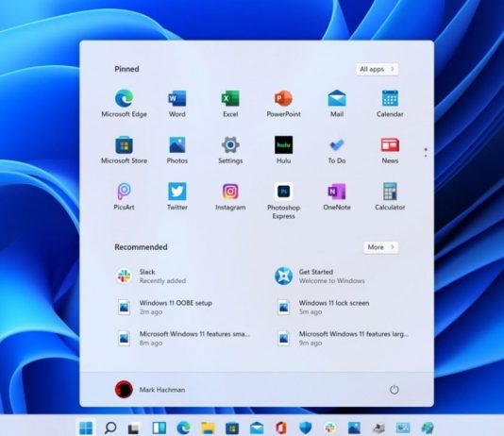Open the Mail pinned app
Image resolution: width=504 pixels, height=436 pixels.
337,104
